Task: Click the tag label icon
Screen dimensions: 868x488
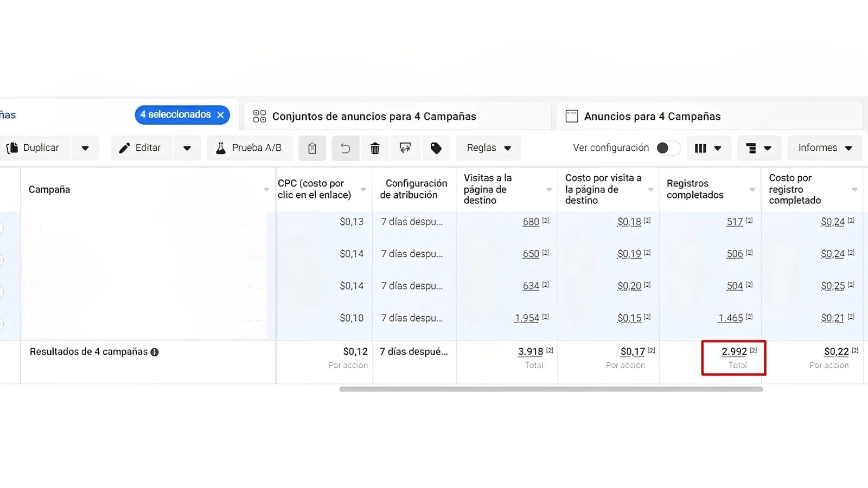Action: 436,148
